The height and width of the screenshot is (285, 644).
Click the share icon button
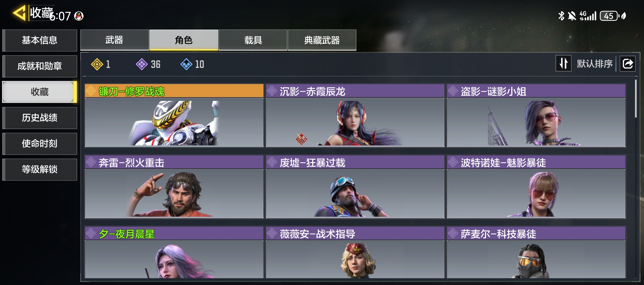pyautogui.click(x=627, y=64)
